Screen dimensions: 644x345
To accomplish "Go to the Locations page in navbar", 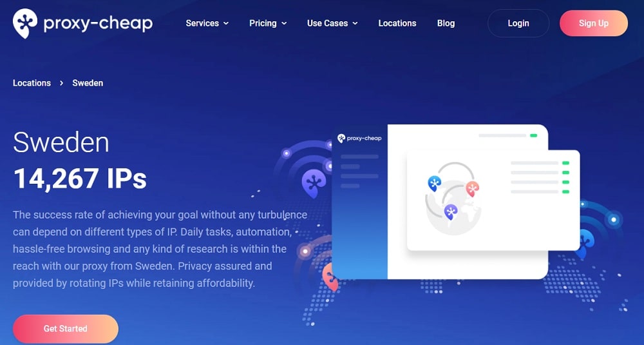I will coord(397,23).
